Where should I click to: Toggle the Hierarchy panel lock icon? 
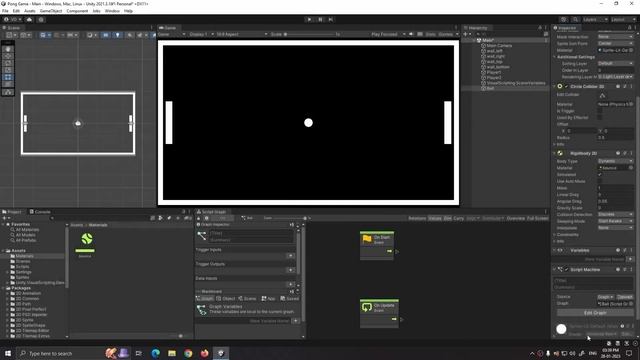click(540, 28)
